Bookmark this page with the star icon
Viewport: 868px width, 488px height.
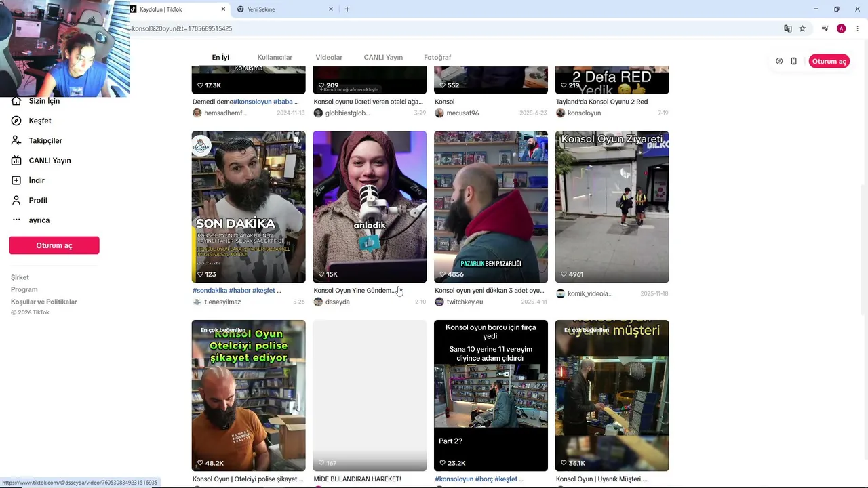802,28
